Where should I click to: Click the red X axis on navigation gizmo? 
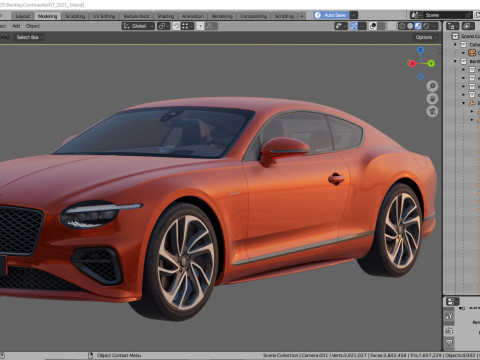(x=412, y=63)
